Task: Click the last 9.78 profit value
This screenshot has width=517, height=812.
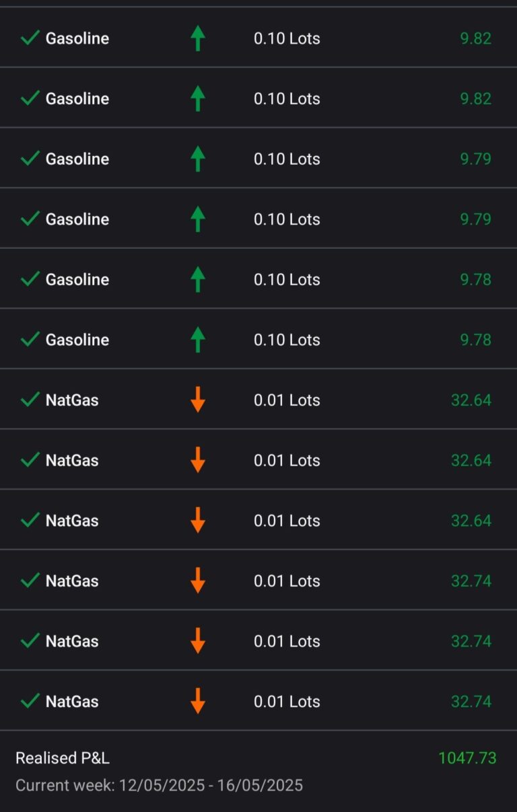Action: pos(475,339)
